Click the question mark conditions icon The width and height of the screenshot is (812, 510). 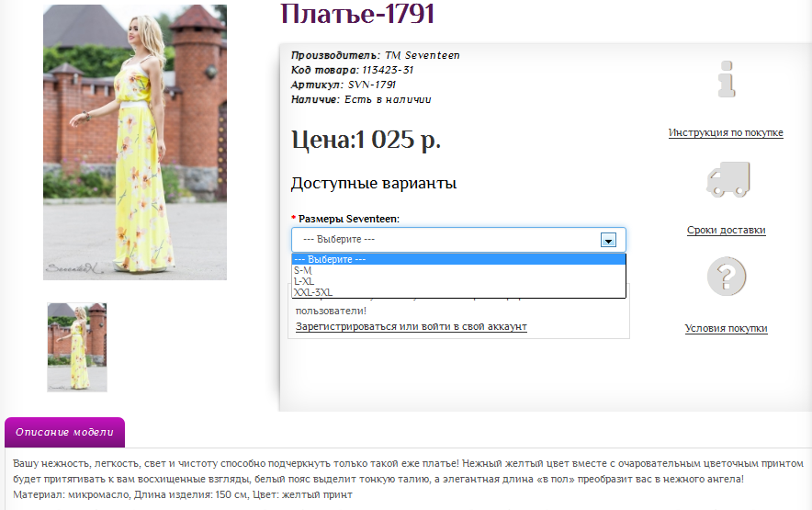pyautogui.click(x=727, y=277)
